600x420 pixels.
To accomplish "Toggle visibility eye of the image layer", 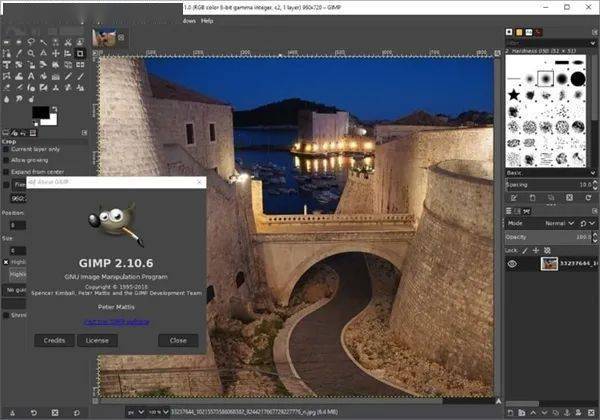I will tap(514, 264).
